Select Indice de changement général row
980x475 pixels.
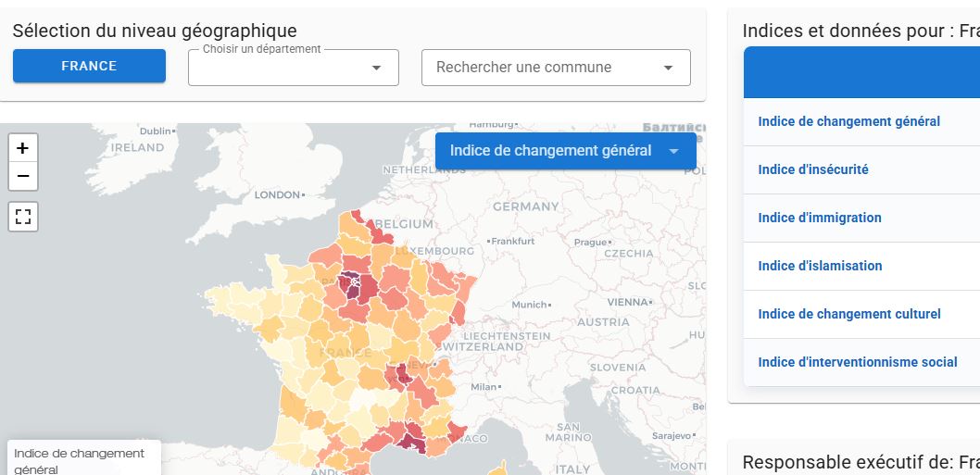click(848, 121)
